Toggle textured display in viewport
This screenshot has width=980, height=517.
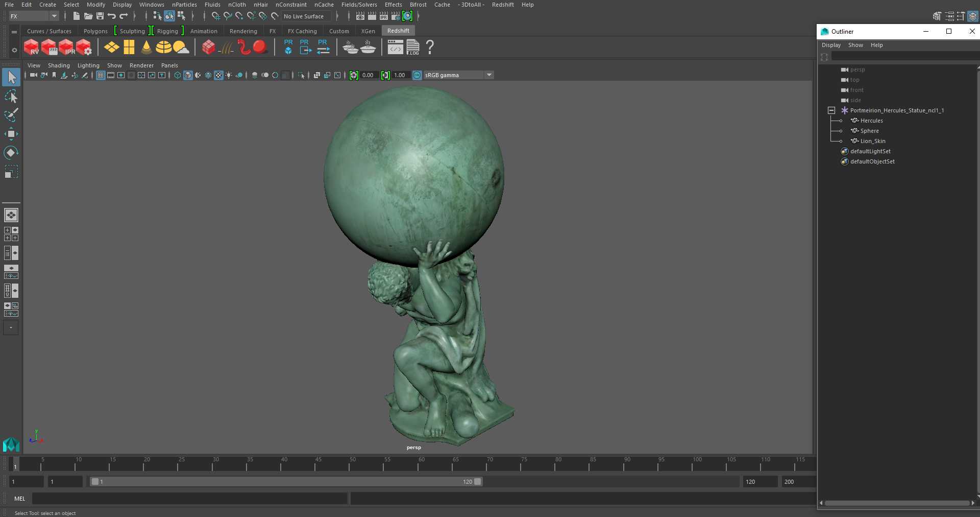[218, 75]
